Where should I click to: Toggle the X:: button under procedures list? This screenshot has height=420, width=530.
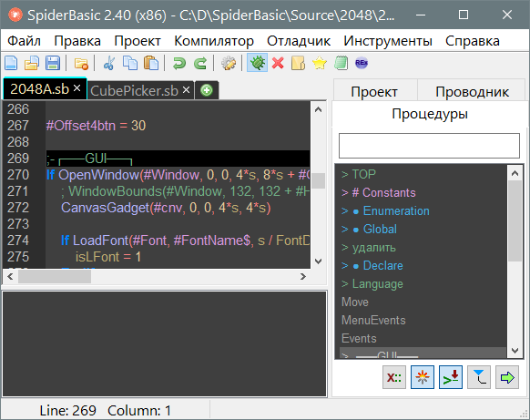(394, 377)
